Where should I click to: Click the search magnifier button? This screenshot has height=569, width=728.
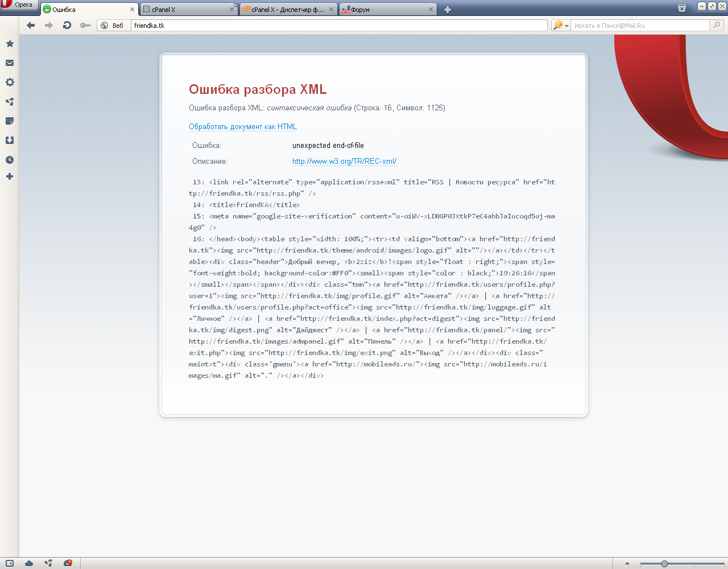pyautogui.click(x=717, y=25)
